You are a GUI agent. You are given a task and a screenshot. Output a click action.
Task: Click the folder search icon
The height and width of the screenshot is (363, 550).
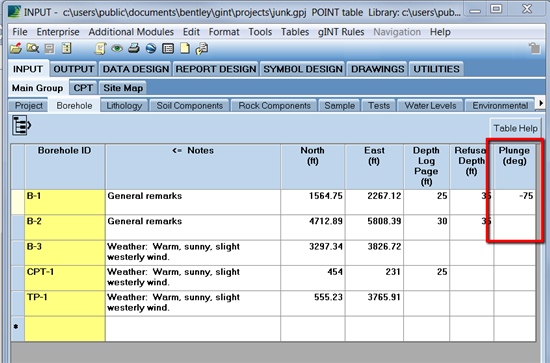click(33, 48)
